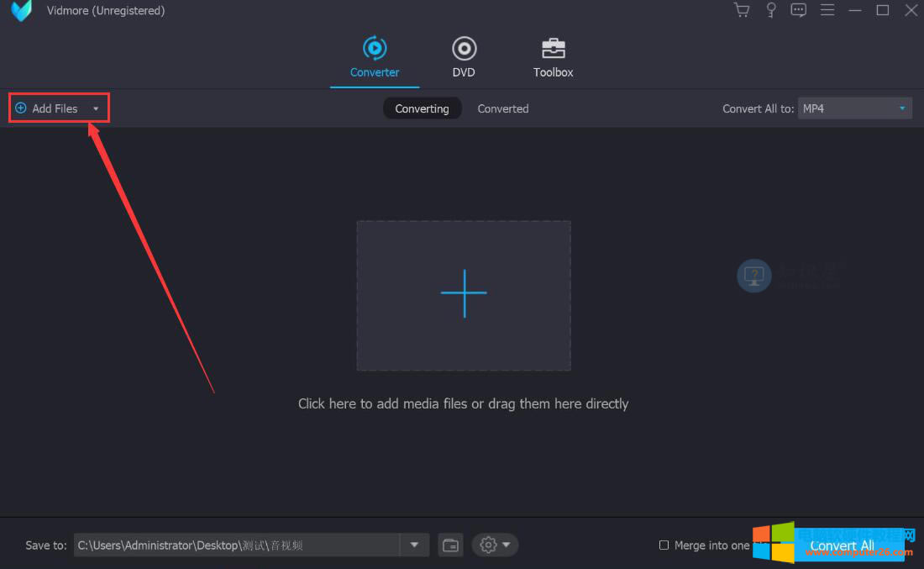The image size is (924, 569).
Task: Expand the Save to path dropdown arrow
Action: 414,545
